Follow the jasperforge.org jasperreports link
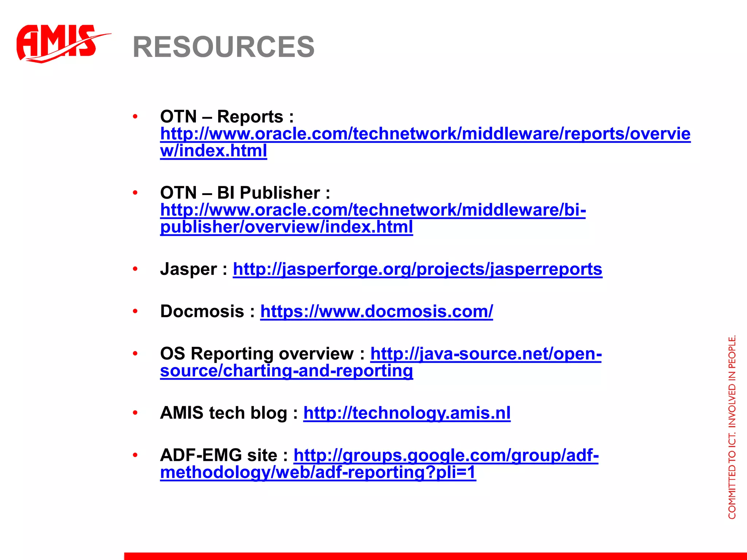Image resolution: width=747 pixels, height=560 pixels. point(418,270)
